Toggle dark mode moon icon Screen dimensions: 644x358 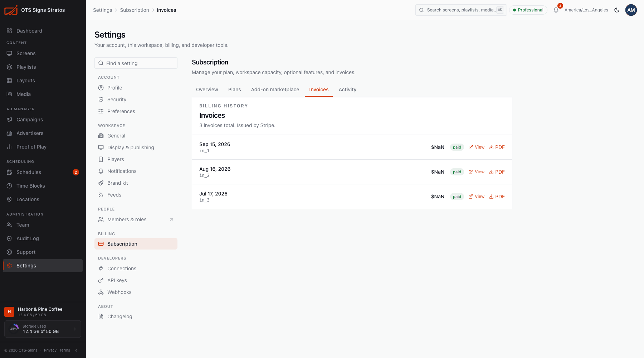point(617,10)
